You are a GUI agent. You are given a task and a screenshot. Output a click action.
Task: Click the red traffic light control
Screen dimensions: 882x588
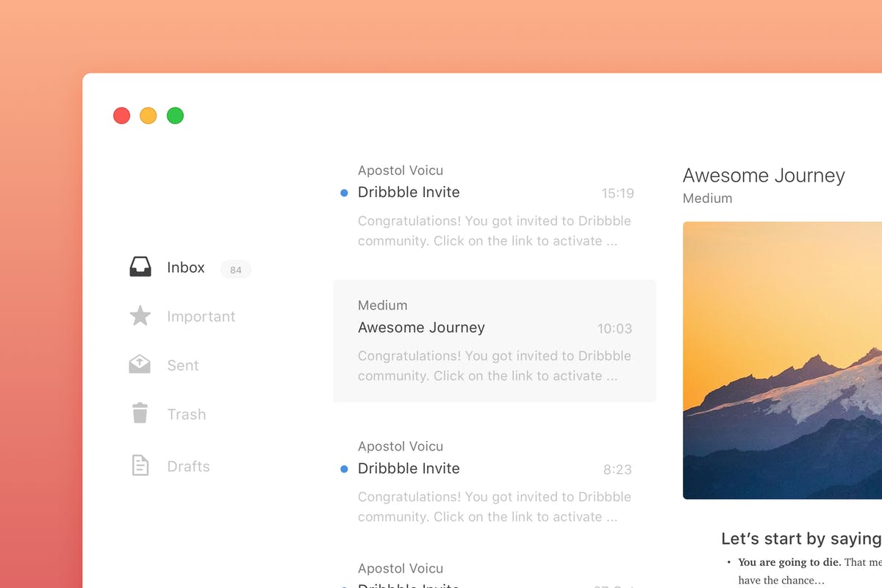tap(121, 115)
